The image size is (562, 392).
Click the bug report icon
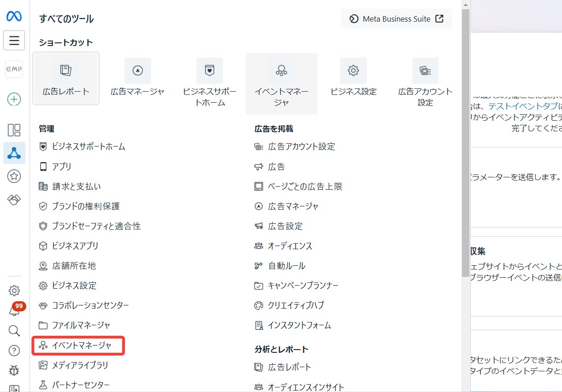(14, 370)
